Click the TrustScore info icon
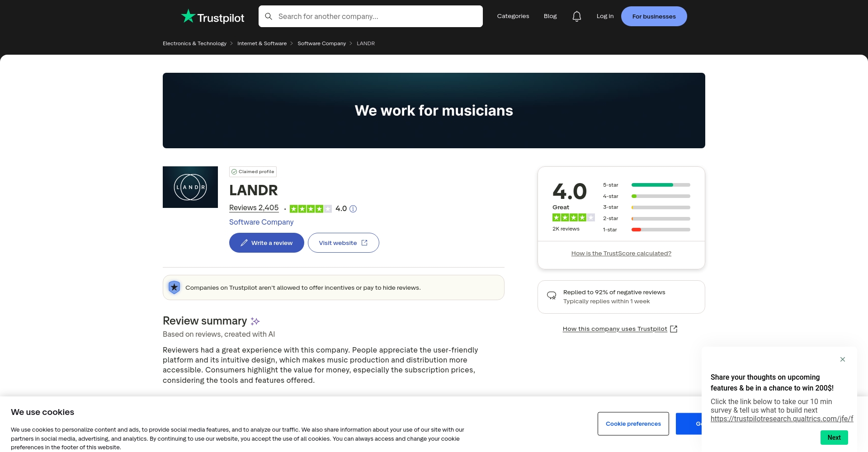 pyautogui.click(x=353, y=209)
